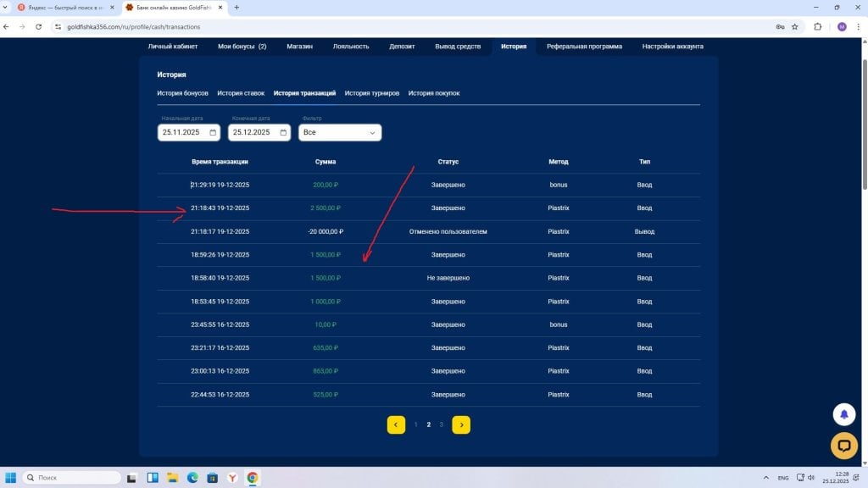The height and width of the screenshot is (488, 868).
Task: Go to the Магазин tab
Action: coord(299,47)
